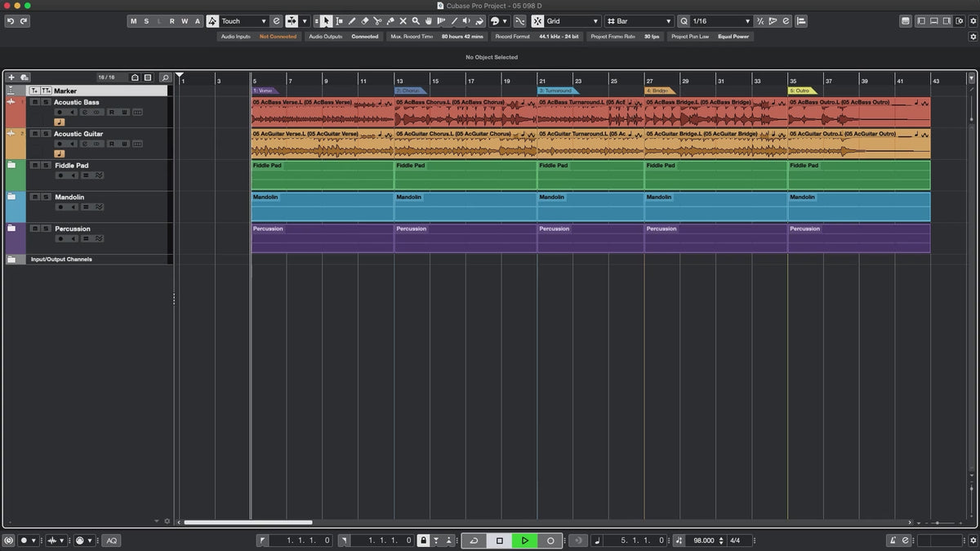Toggle record enable on Fiddle Pad
This screenshot has height=551, width=980.
click(x=60, y=176)
